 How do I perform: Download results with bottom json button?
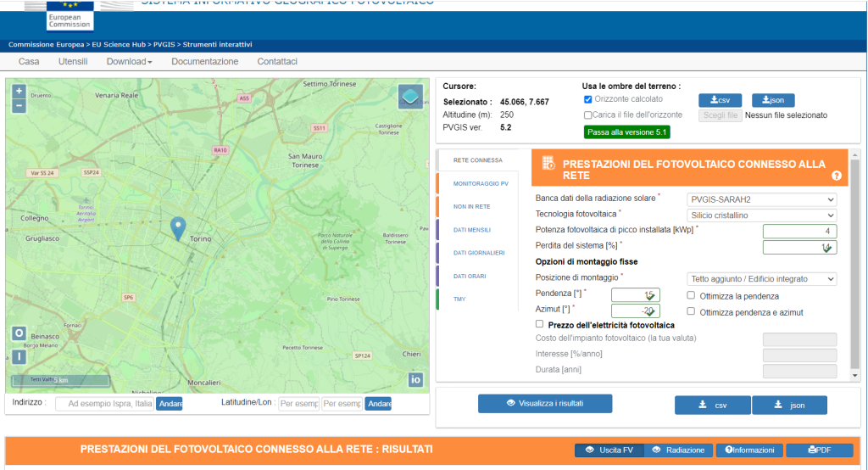click(x=789, y=406)
